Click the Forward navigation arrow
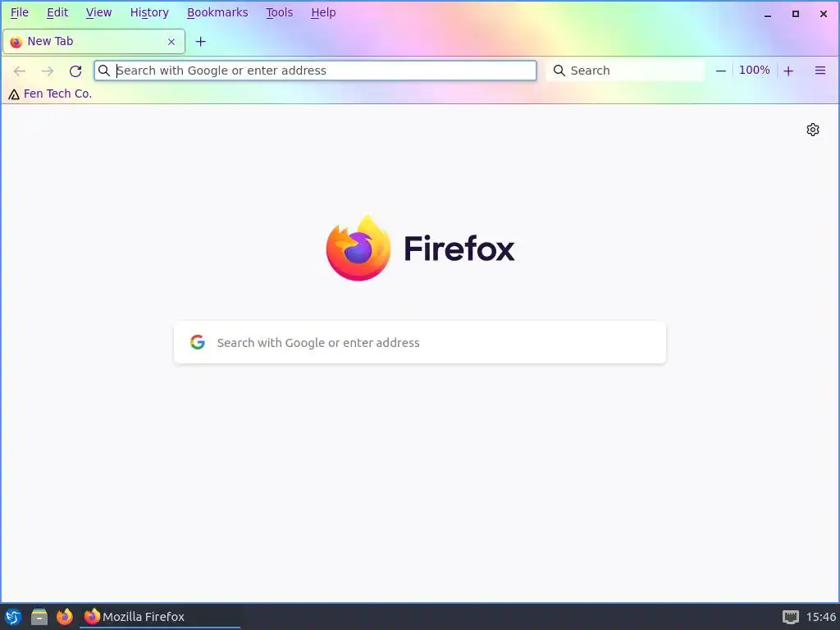Viewport: 840px width, 630px height. pyautogui.click(x=48, y=71)
